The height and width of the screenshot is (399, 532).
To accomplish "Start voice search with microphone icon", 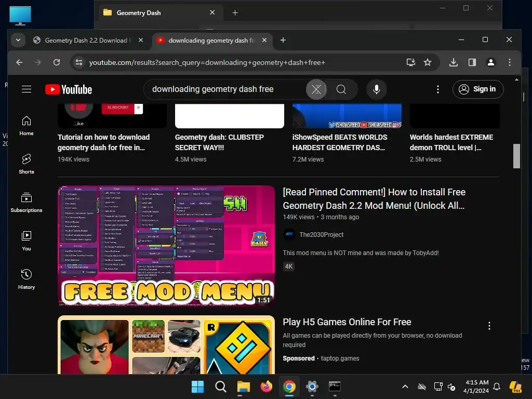I will 377,89.
